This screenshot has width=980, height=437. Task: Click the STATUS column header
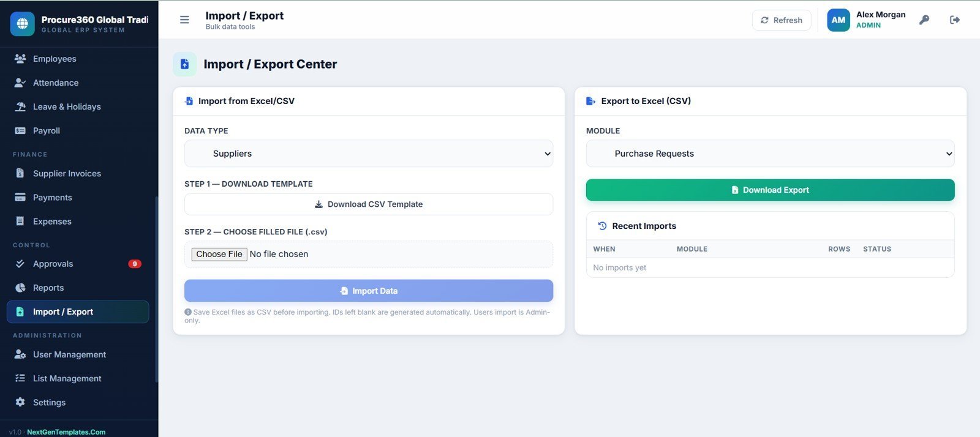877,249
